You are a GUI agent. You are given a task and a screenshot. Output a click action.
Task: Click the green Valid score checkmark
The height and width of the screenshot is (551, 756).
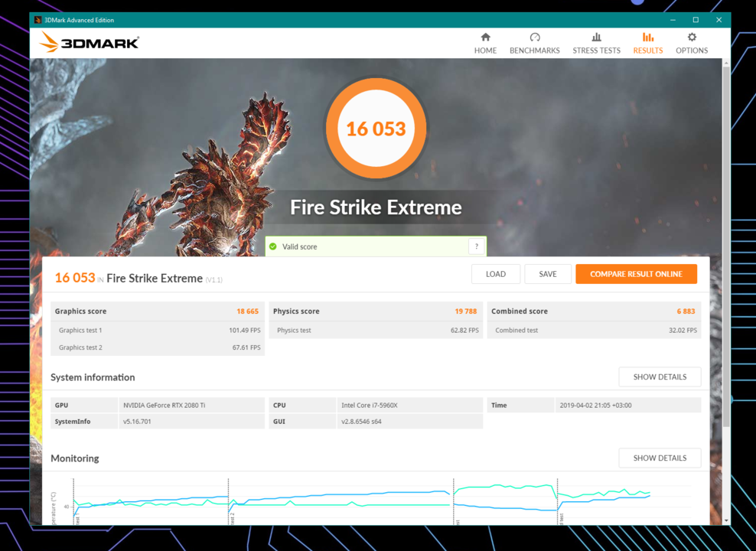pyautogui.click(x=273, y=246)
